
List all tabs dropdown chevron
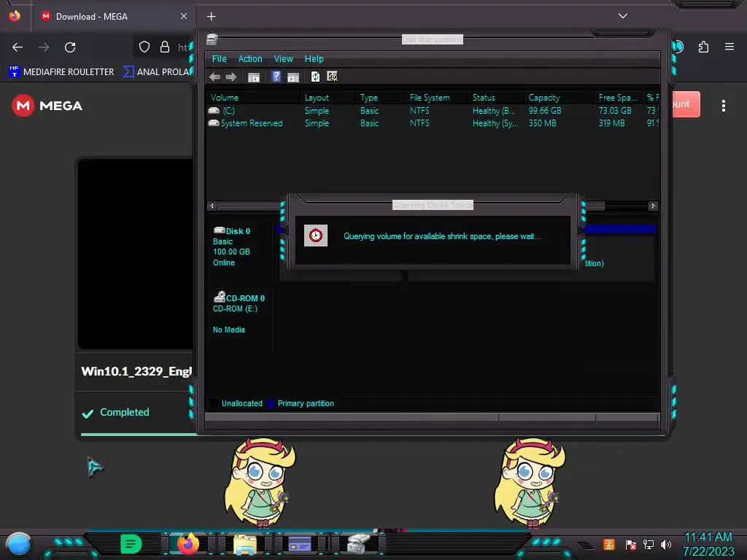coord(622,16)
